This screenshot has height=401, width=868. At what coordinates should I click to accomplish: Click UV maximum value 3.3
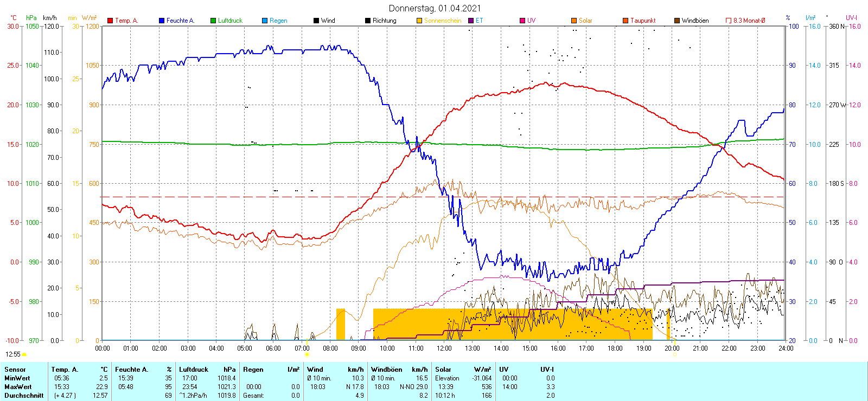550,387
